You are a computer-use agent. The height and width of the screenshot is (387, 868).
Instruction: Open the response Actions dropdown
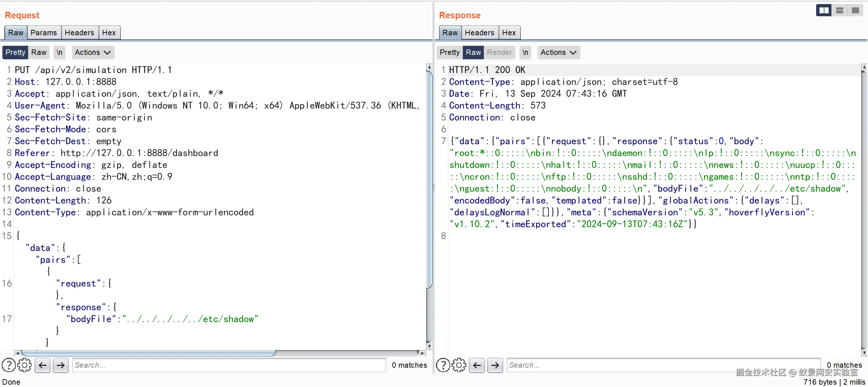pyautogui.click(x=558, y=52)
